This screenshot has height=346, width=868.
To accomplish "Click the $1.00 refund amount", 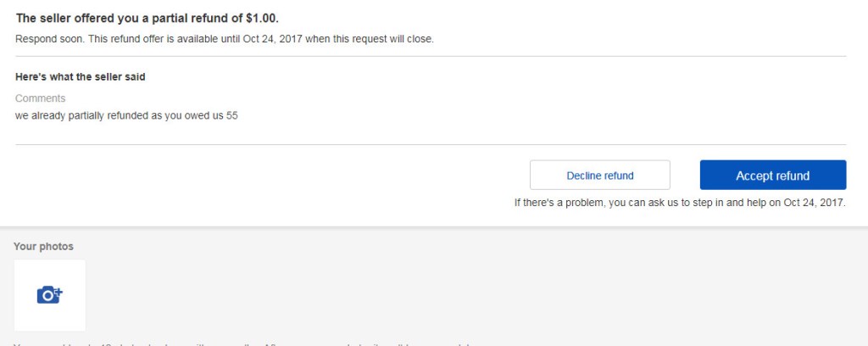I will (x=262, y=19).
